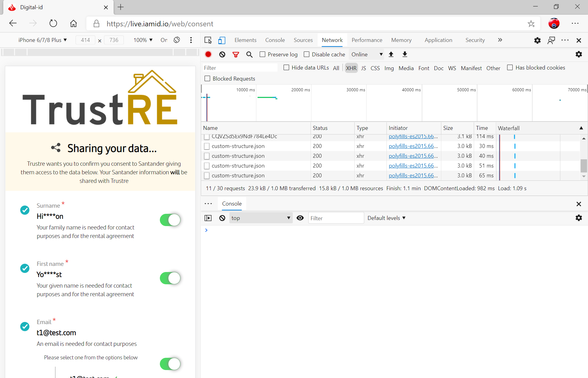Screen dimensions: 588x378
Task: Open the network search magnifier
Action: coord(249,54)
